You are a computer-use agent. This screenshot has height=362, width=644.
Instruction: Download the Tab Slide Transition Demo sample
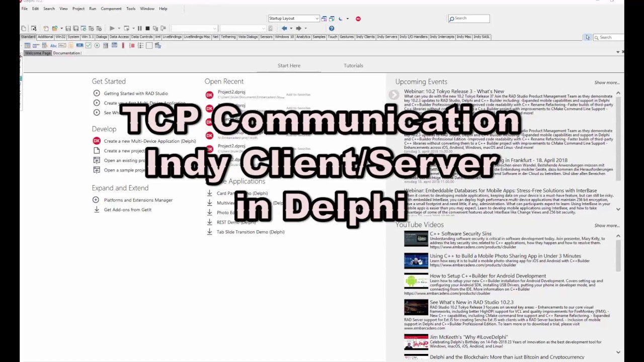coord(210,232)
